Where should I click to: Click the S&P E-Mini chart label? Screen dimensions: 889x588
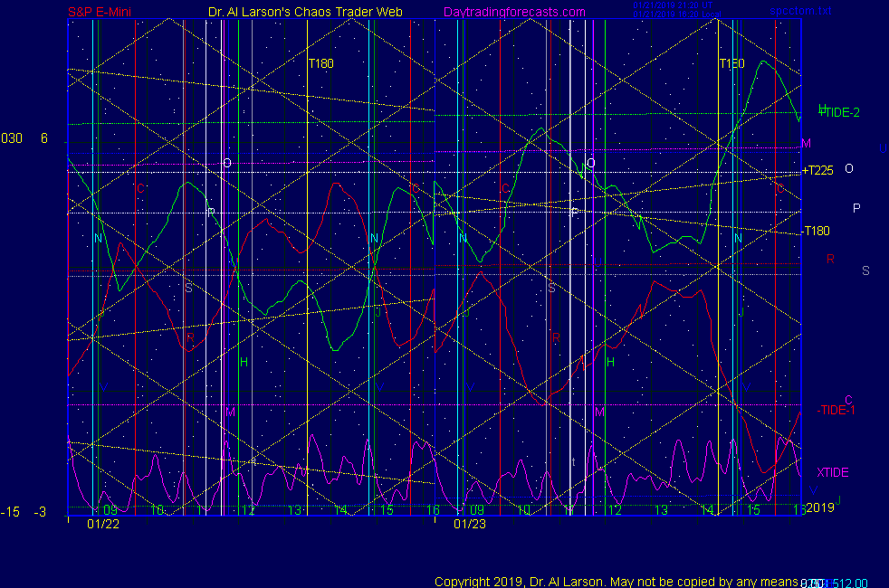[x=101, y=13]
